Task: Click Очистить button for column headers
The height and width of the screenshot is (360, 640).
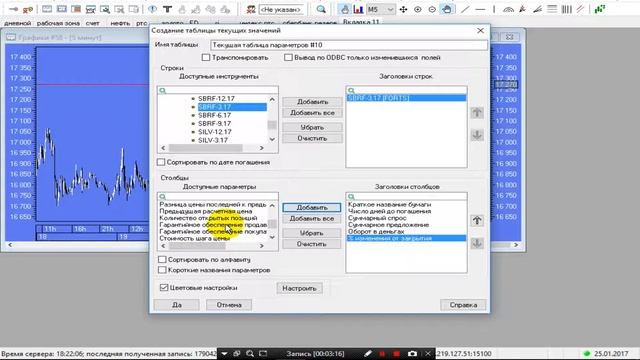Action: tap(312, 244)
